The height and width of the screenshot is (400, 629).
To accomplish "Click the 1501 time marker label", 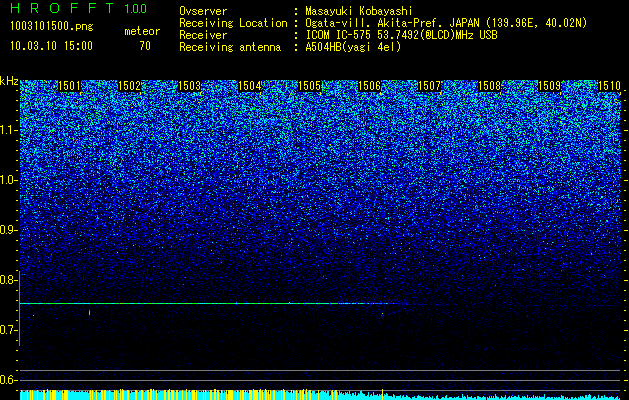I will coord(69,86).
